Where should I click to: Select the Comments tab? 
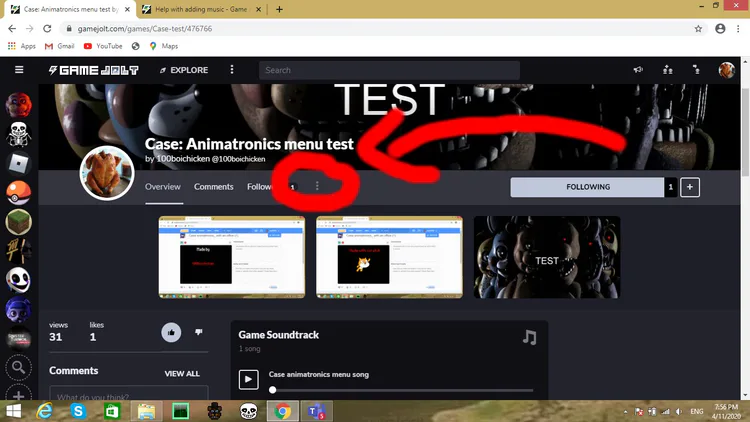click(x=213, y=187)
